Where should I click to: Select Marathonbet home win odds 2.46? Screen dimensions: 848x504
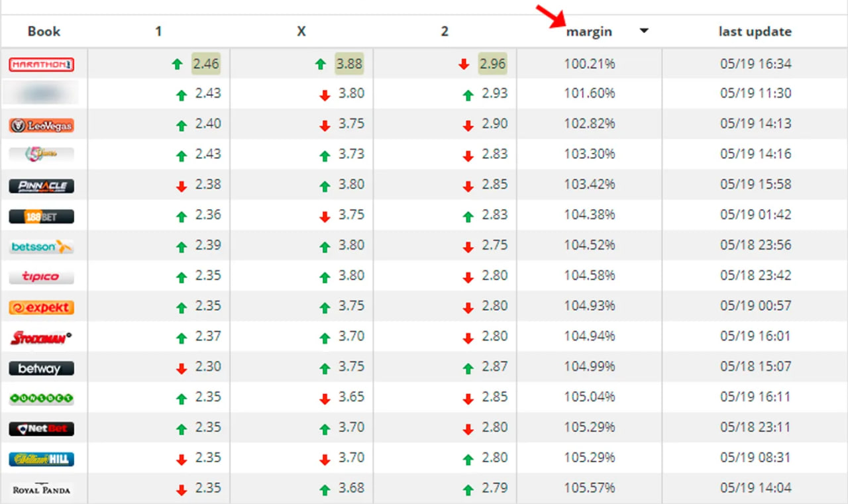205,64
